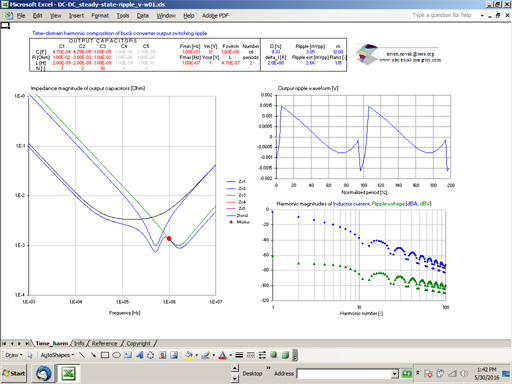Expand the help question dropdown arrow
This screenshot has height=384, width=512.
482,16
